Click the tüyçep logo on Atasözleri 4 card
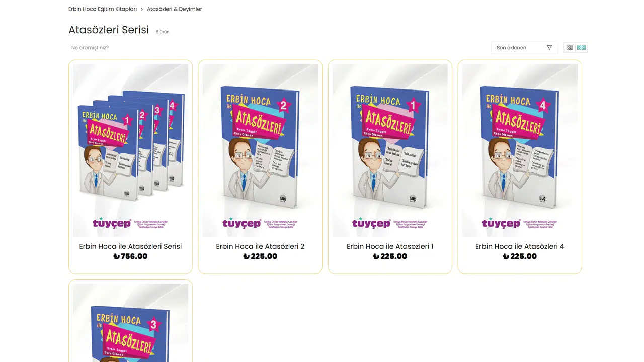644x362 pixels. point(501,223)
